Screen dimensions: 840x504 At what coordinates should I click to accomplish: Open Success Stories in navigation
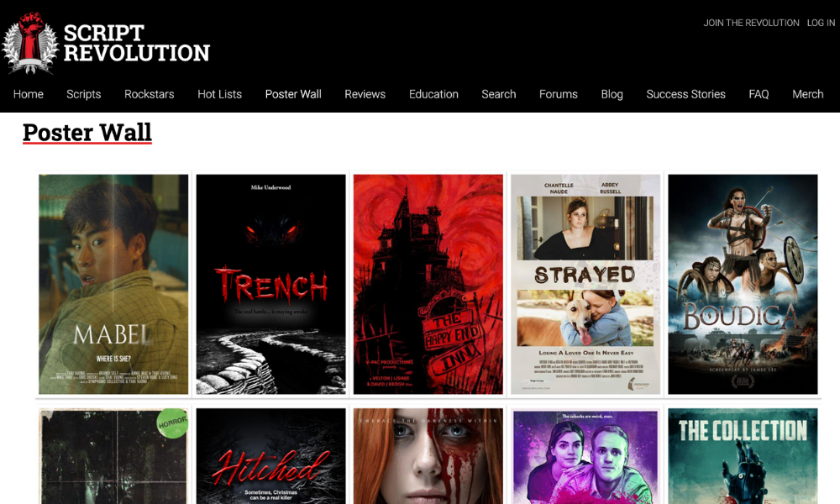coord(685,94)
